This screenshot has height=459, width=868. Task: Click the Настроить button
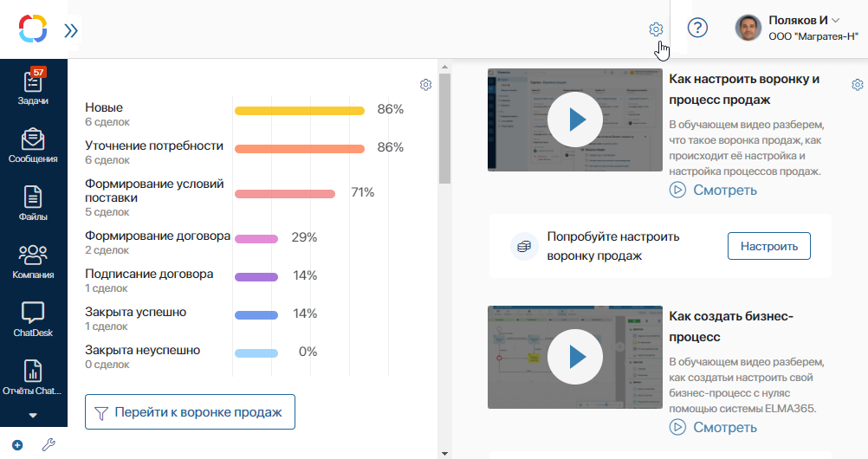769,246
